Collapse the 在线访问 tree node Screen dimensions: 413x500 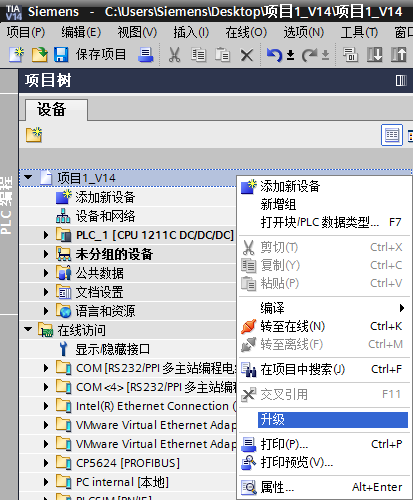[28, 330]
